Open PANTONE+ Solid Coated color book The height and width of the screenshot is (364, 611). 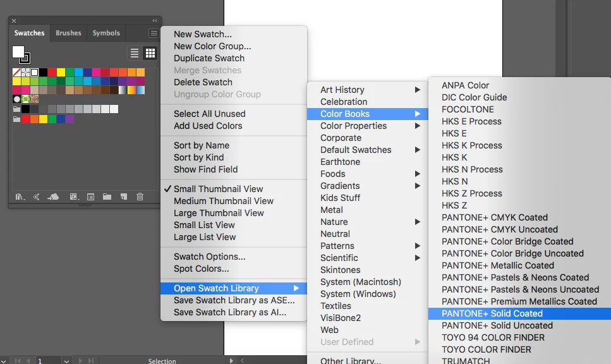pyautogui.click(x=519, y=313)
